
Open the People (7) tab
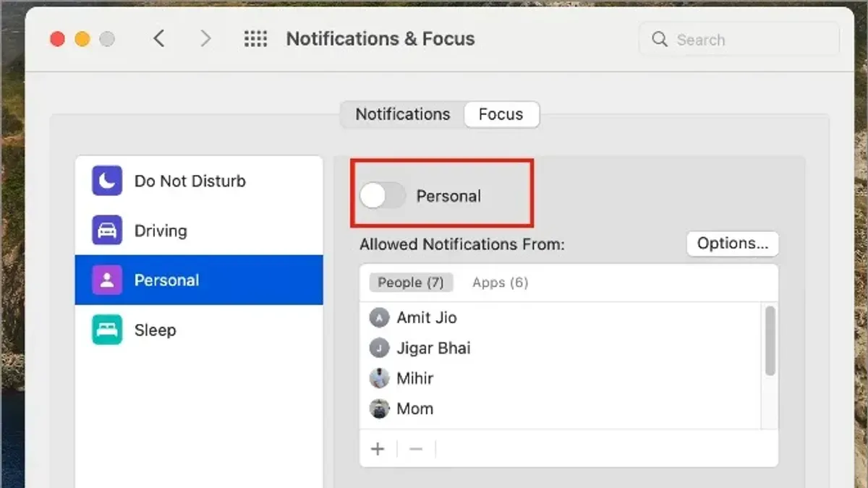point(411,283)
